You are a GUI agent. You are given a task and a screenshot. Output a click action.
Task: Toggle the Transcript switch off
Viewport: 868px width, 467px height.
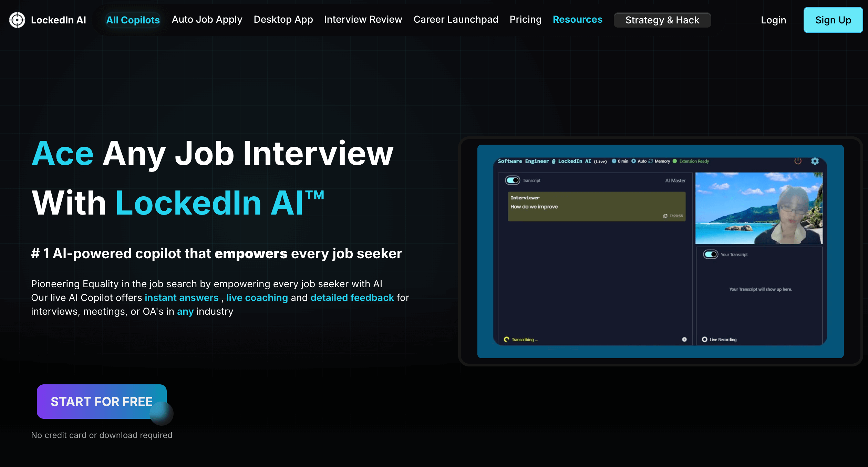pos(512,180)
